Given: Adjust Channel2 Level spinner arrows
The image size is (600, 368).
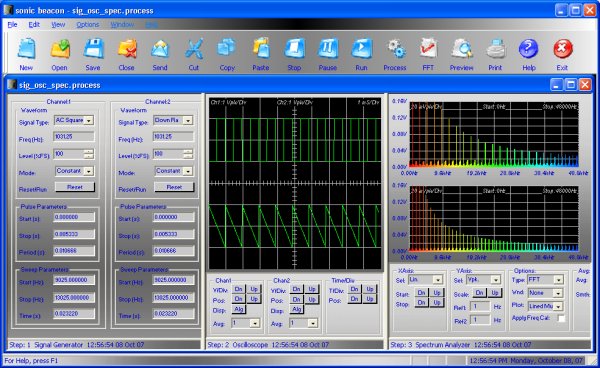Looking at the screenshot, I should pyautogui.click(x=188, y=154).
